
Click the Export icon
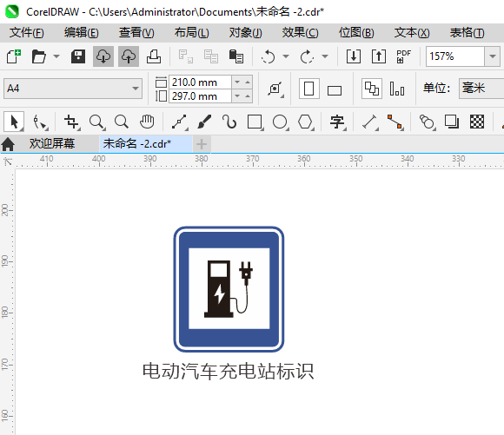pyautogui.click(x=379, y=56)
